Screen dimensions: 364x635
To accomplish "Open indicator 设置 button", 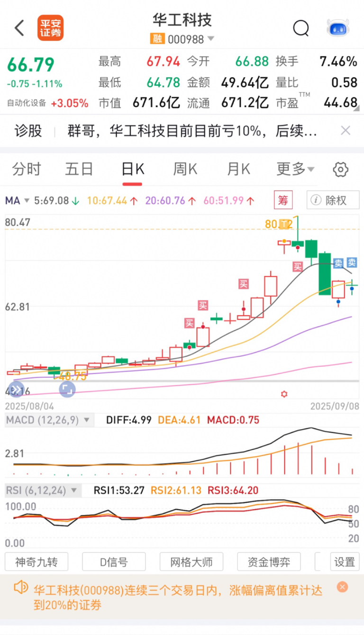I will 345,562.
